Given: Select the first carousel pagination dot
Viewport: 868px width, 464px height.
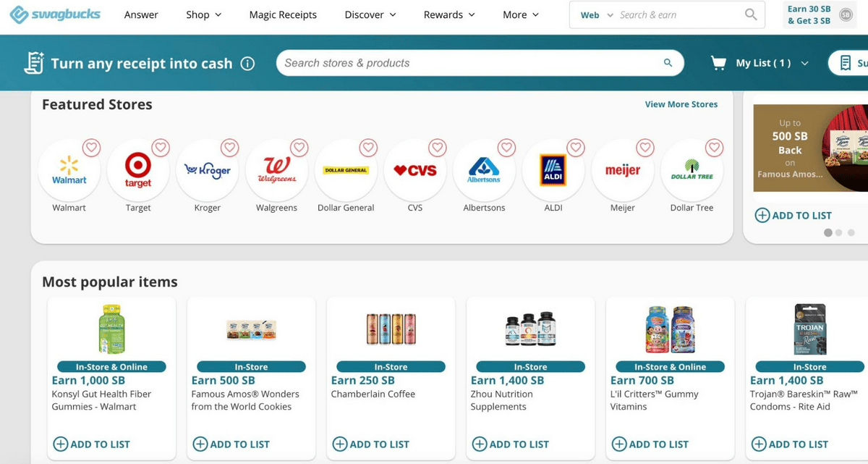Looking at the screenshot, I should [828, 233].
